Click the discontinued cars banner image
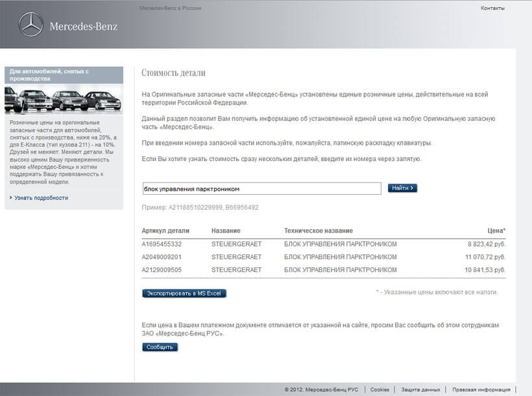532x396 pixels. [x=64, y=99]
